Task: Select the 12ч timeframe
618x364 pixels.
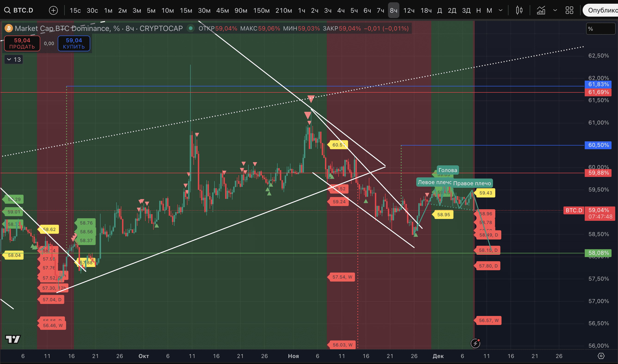Action: coord(409,10)
